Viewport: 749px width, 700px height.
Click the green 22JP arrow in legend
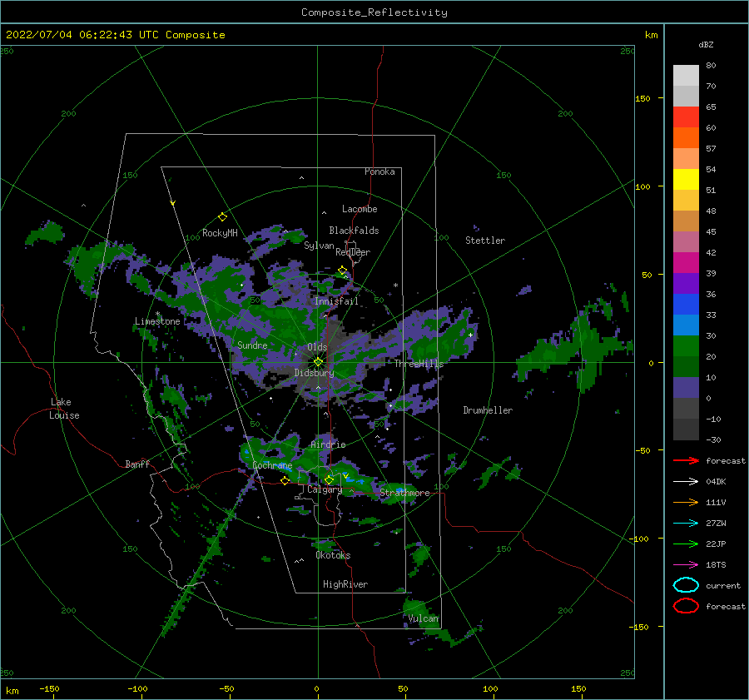click(686, 544)
